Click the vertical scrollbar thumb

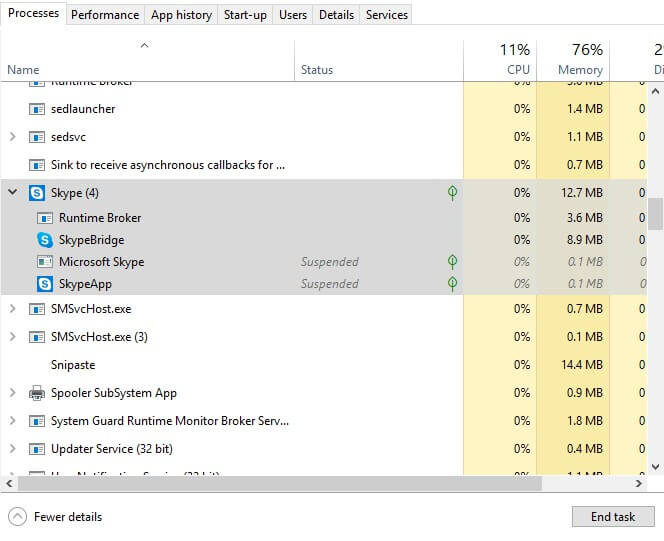655,213
